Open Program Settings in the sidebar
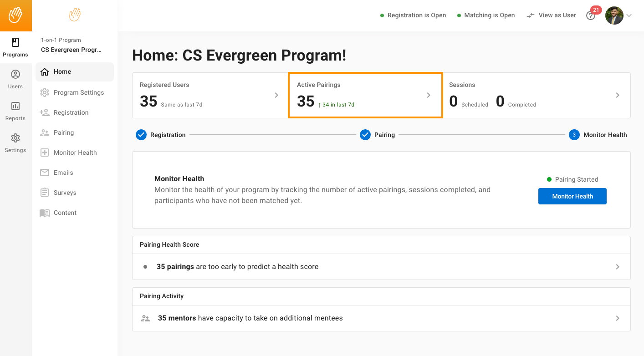This screenshot has height=356, width=644. pyautogui.click(x=75, y=92)
